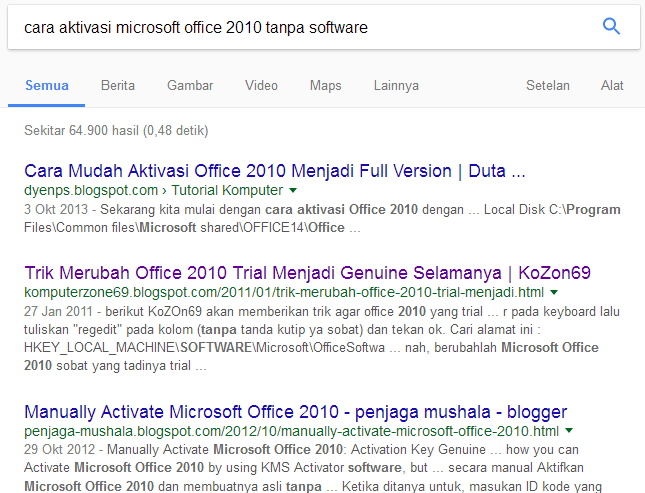The image size is (645, 493).
Task: Open the Gambar results tab
Action: 190,86
